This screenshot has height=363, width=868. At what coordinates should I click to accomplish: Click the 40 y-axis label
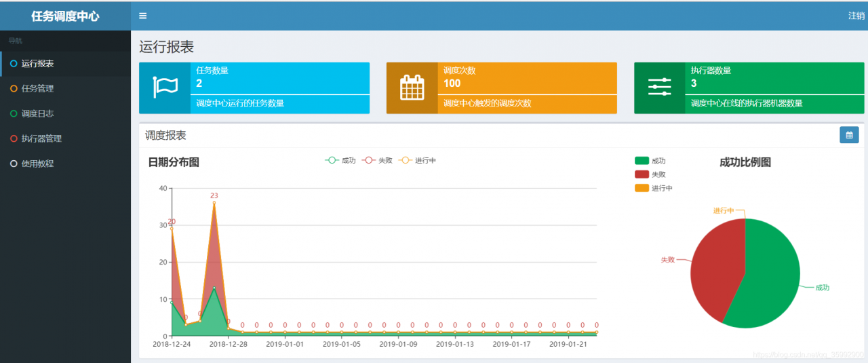point(163,188)
